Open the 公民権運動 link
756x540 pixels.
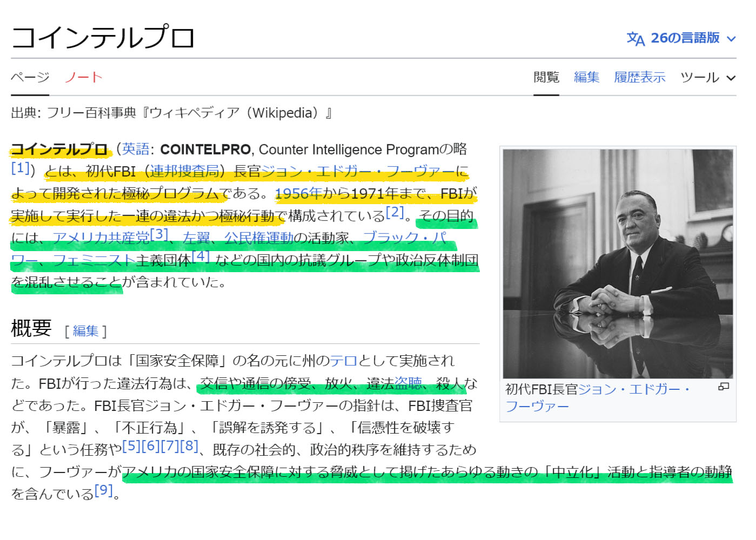tap(259, 238)
